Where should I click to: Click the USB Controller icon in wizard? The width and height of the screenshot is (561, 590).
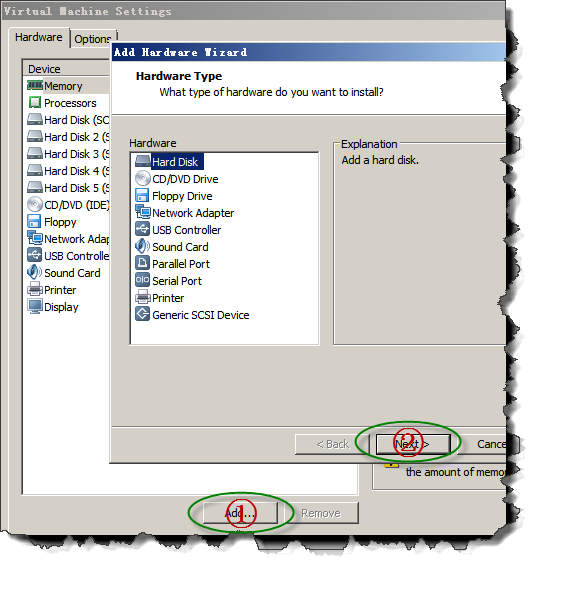click(x=142, y=229)
